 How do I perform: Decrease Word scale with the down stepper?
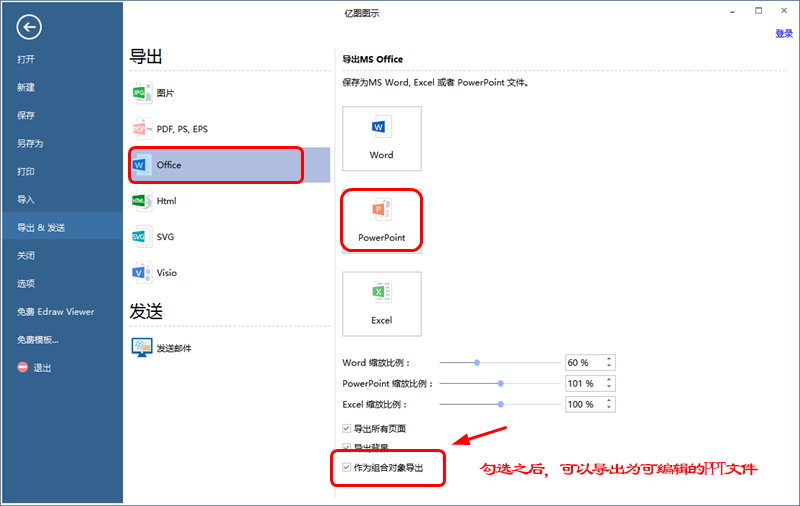click(609, 366)
